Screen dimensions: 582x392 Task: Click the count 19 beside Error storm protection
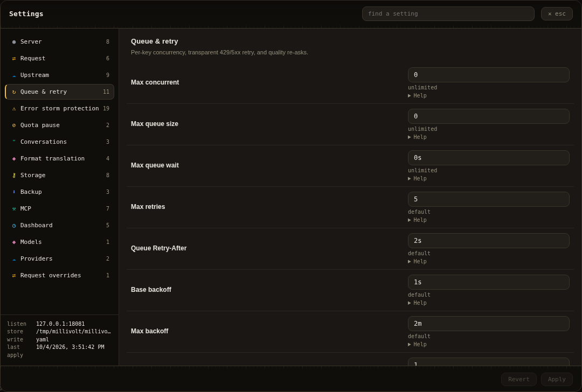[x=106, y=109]
